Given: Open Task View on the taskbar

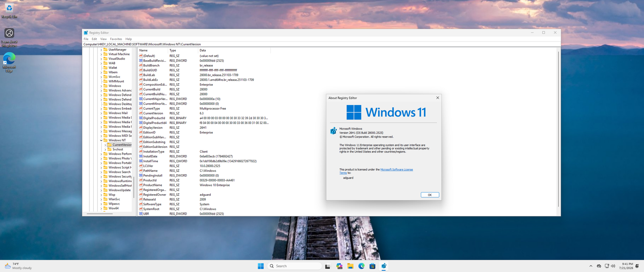Looking at the screenshot, I should [328, 266].
